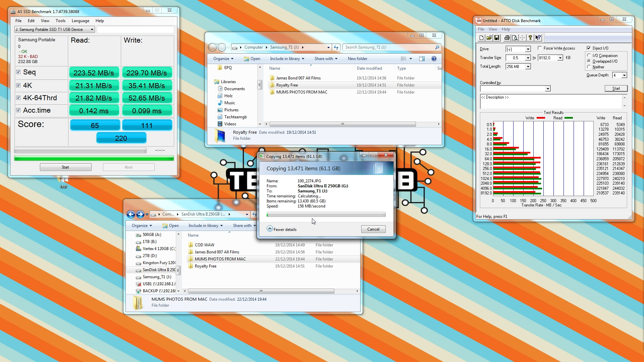Viewport: 644px width, 362px height.
Task: Click the Open folder icon in ATTO toolbar
Action: pos(489,38)
